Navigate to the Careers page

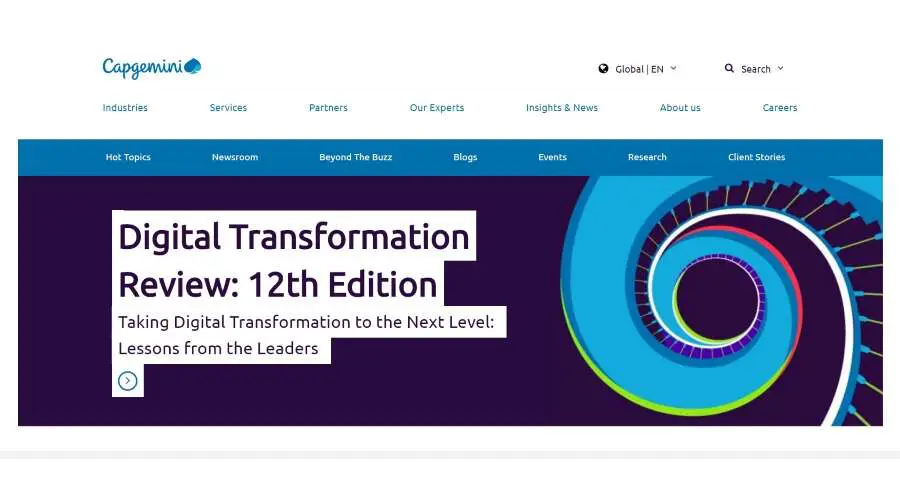coord(780,108)
